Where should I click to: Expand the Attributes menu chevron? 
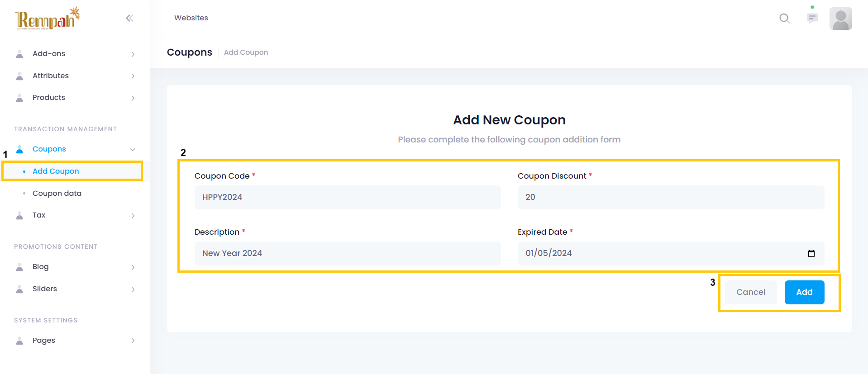133,76
